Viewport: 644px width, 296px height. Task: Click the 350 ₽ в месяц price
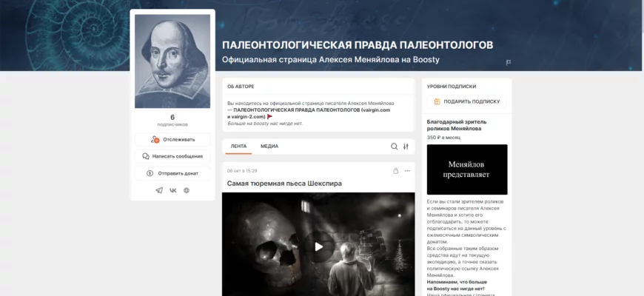443,138
